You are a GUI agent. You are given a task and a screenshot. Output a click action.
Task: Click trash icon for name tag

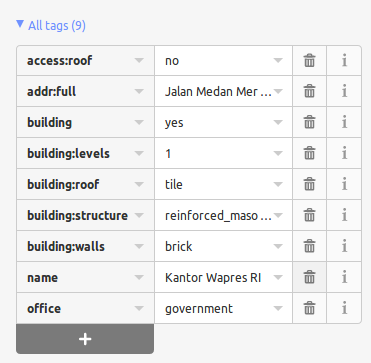[x=309, y=277]
